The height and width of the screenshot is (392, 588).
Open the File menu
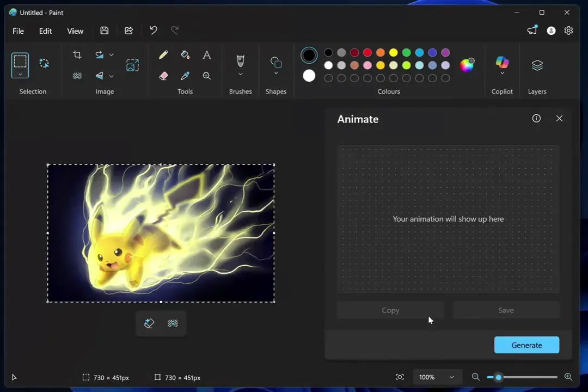click(18, 31)
